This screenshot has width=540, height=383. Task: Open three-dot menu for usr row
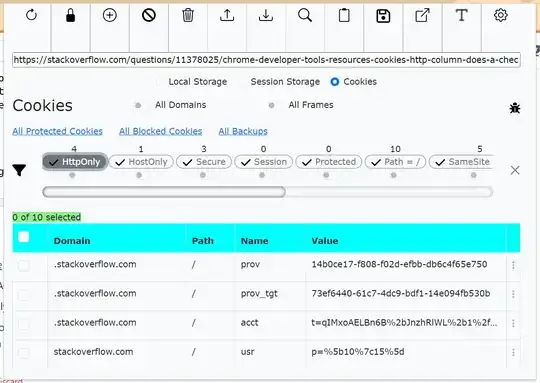point(513,352)
